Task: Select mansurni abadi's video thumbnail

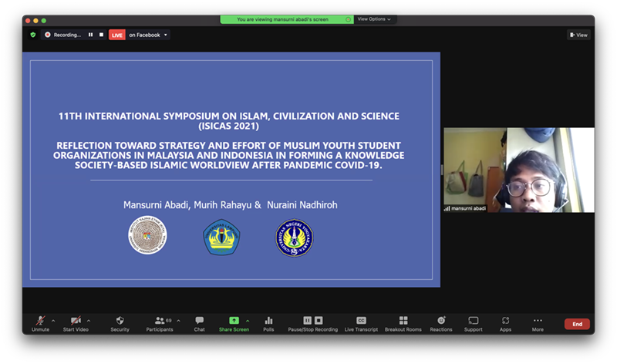Action: (x=518, y=170)
